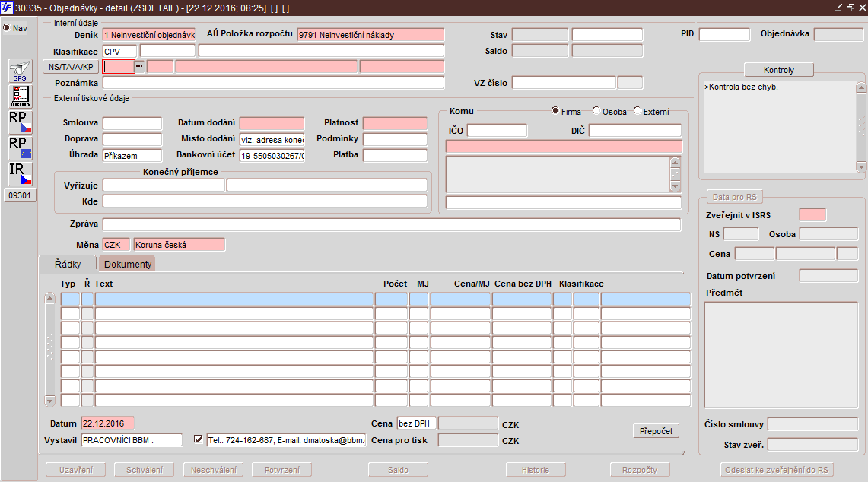Click the Data pro RS button
Viewport: 868px width, 482px height.
(735, 197)
